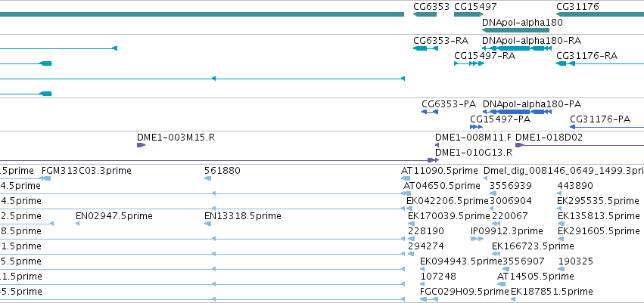
Task: Select the CG6353 gene label
Action: pos(431,7)
